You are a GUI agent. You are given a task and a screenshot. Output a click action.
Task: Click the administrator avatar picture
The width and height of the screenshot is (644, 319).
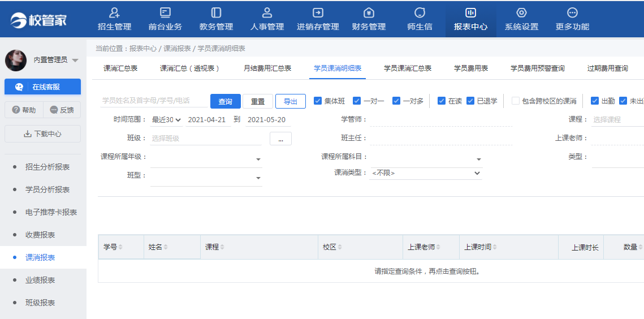pos(16,61)
